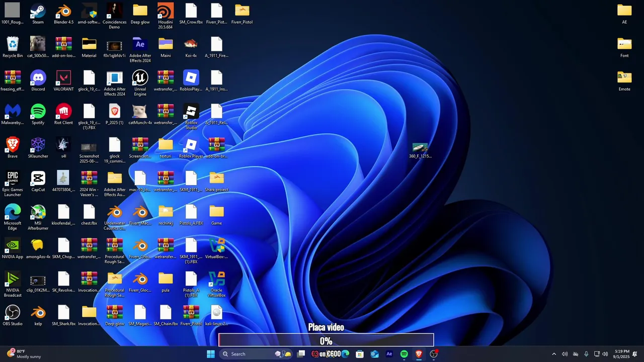Select the Coincidences Demo icon
The width and height of the screenshot is (644, 362).
coord(115,16)
